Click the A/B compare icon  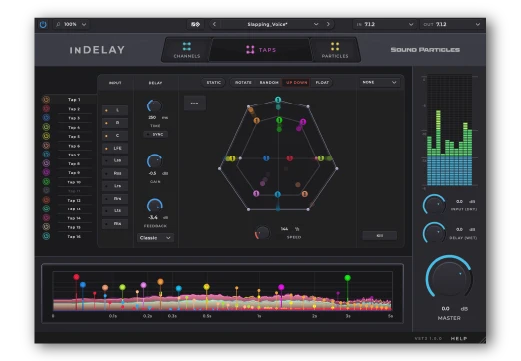coord(195,24)
